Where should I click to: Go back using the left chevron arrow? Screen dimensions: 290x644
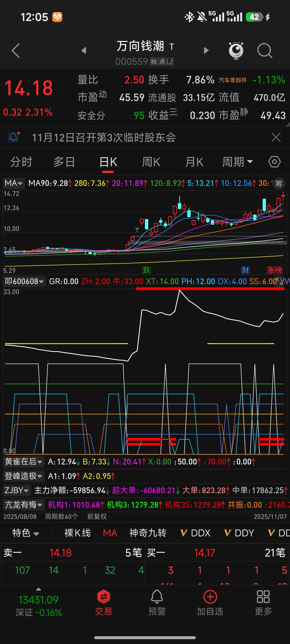pyautogui.click(x=16, y=50)
